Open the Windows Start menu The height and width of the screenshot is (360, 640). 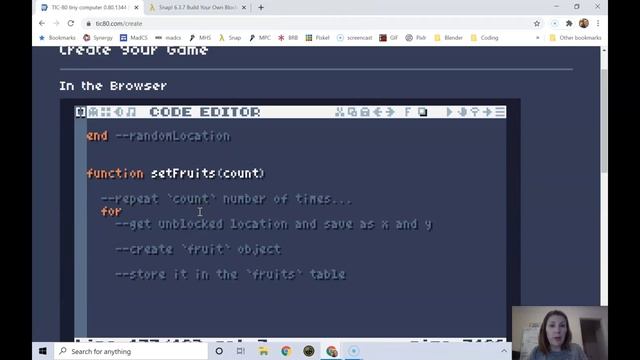[x=43, y=351]
